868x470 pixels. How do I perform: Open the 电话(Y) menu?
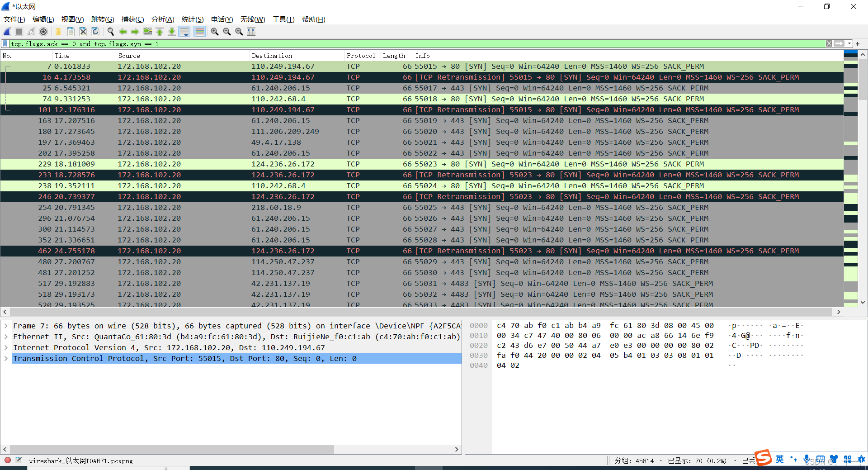click(x=222, y=19)
